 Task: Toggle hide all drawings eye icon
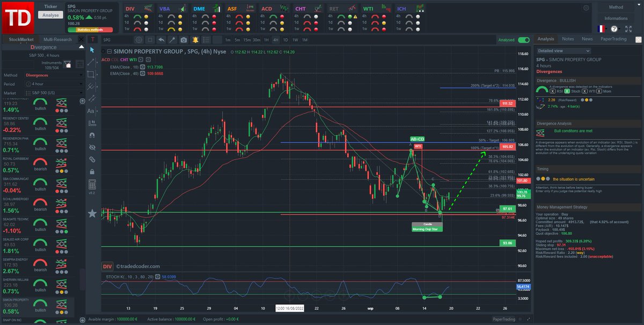pyautogui.click(x=92, y=146)
